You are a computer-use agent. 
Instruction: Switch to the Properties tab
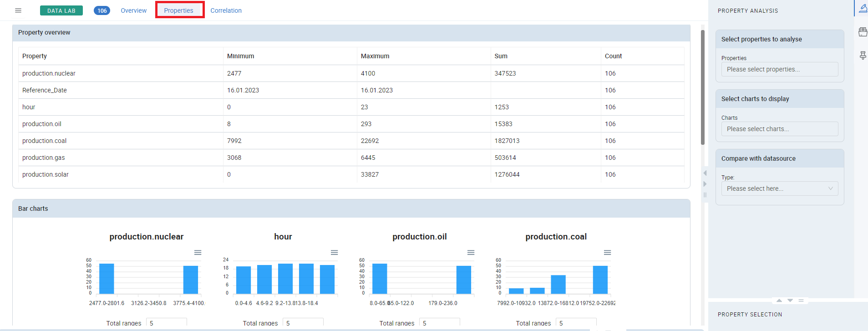tap(179, 10)
